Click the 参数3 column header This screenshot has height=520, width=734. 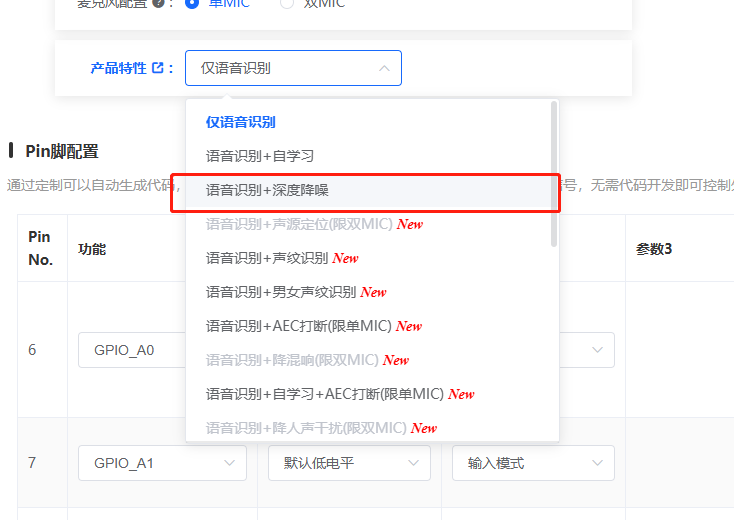point(654,249)
